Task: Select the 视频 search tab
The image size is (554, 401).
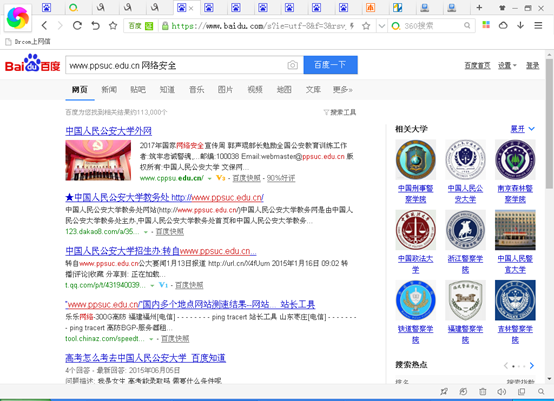Action: coord(255,90)
